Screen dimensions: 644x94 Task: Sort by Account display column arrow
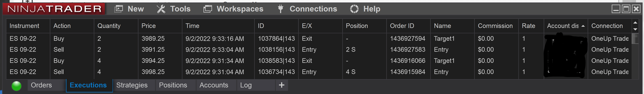583,26
